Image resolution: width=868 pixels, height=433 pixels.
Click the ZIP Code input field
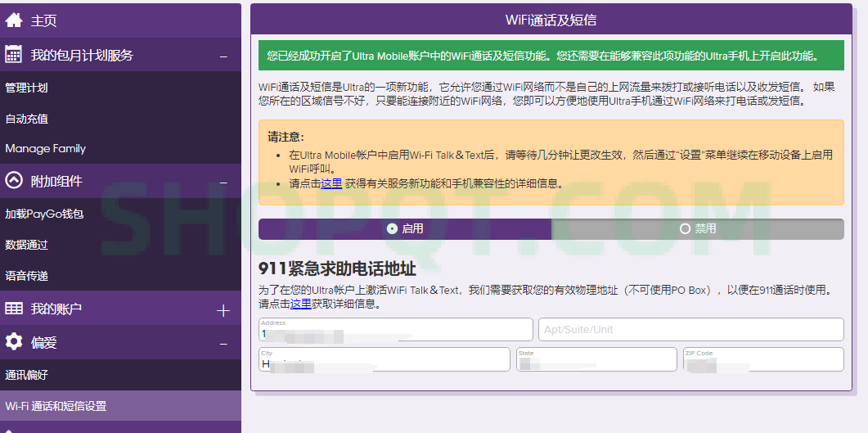(763, 359)
